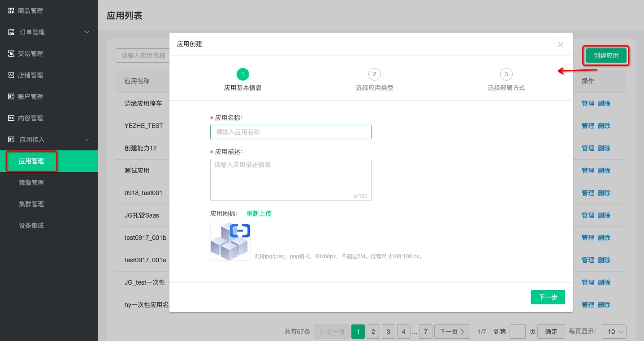
Task: Click 删除 for the test0917_001a row
Action: pos(604,260)
